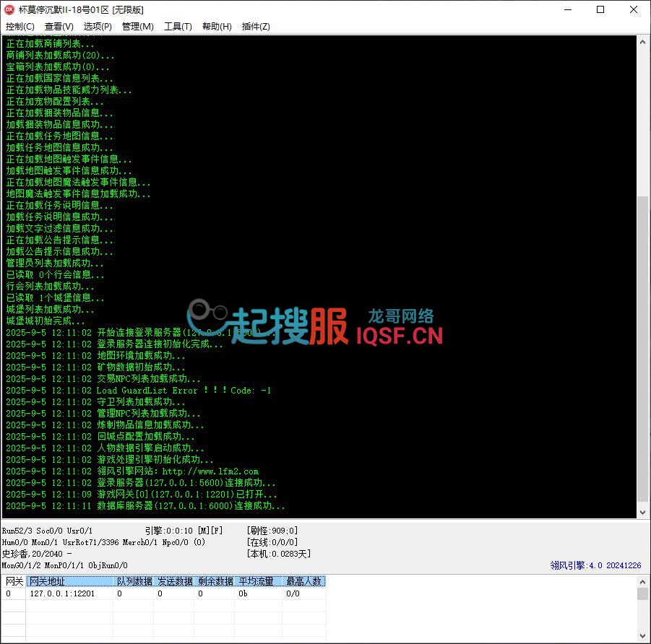
Task: Open the 帮助(H) menu
Action: tap(217, 27)
